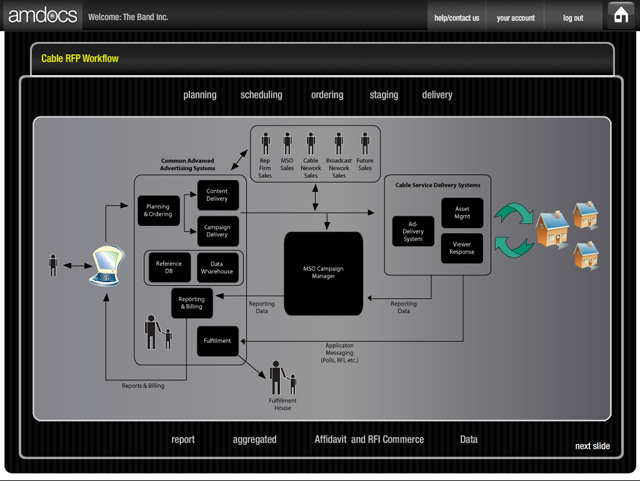Go to next slide
The width and height of the screenshot is (640, 481).
coord(592,446)
